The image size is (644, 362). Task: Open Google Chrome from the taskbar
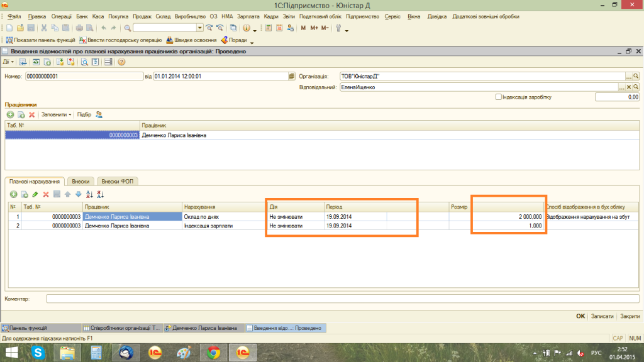point(213,353)
